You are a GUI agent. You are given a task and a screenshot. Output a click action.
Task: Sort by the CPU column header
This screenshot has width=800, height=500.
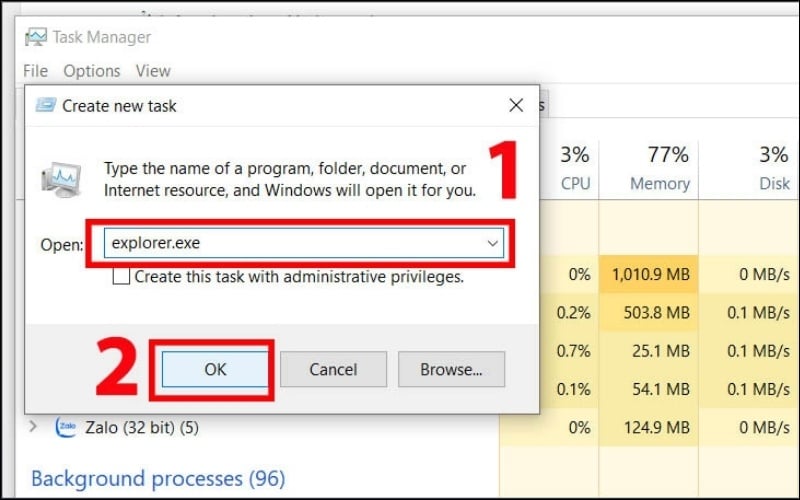[x=575, y=169]
